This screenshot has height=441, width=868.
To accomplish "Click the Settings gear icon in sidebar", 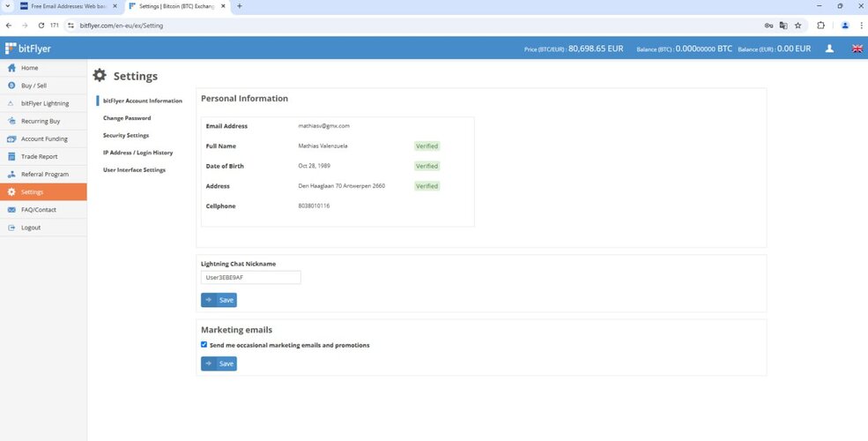I will coord(11,191).
